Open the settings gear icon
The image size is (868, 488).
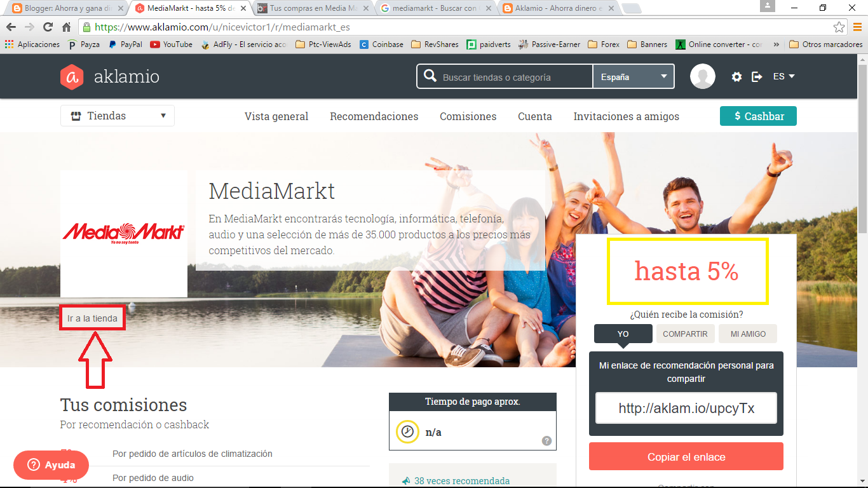tap(736, 77)
